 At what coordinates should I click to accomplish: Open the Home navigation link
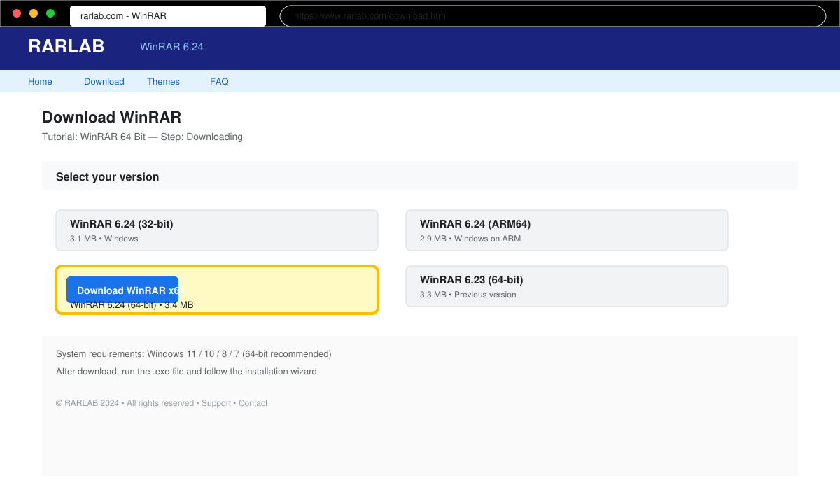[40, 81]
